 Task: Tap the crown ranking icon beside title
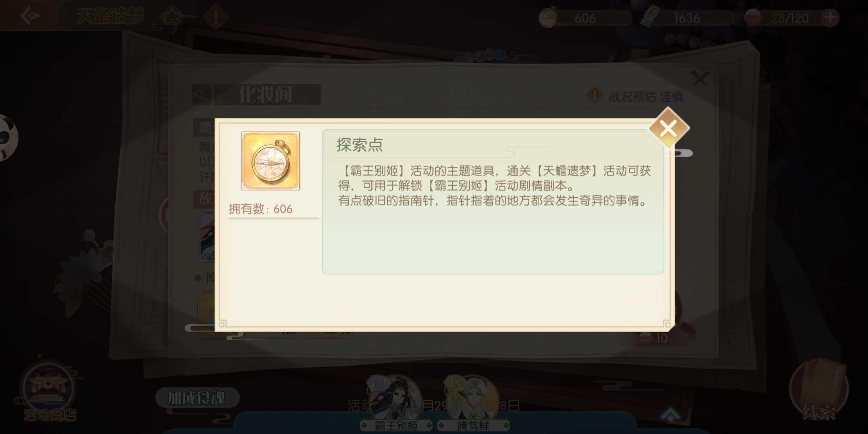point(172,17)
